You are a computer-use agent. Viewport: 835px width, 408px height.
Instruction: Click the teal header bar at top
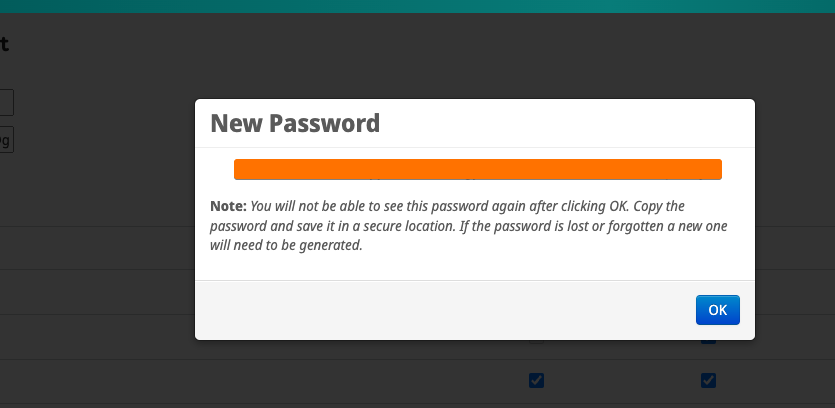pos(418,6)
